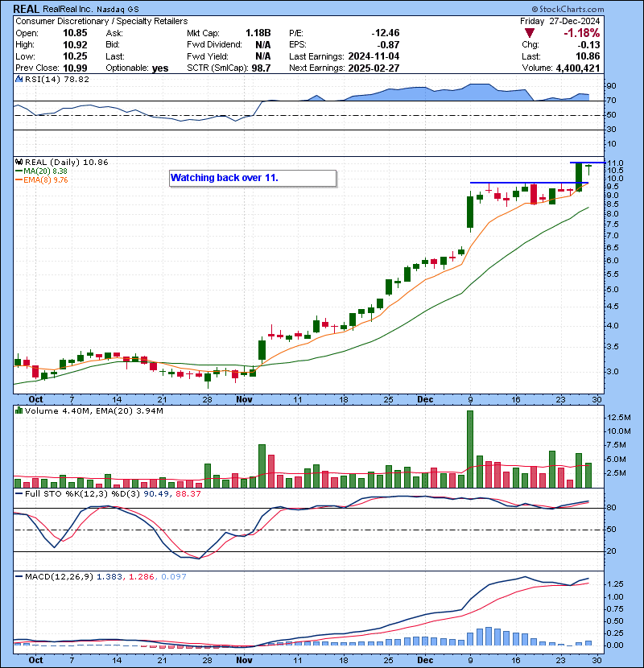Screen dimensions: 644x668
Task: Select the Open value 10.85
Action: (x=75, y=33)
